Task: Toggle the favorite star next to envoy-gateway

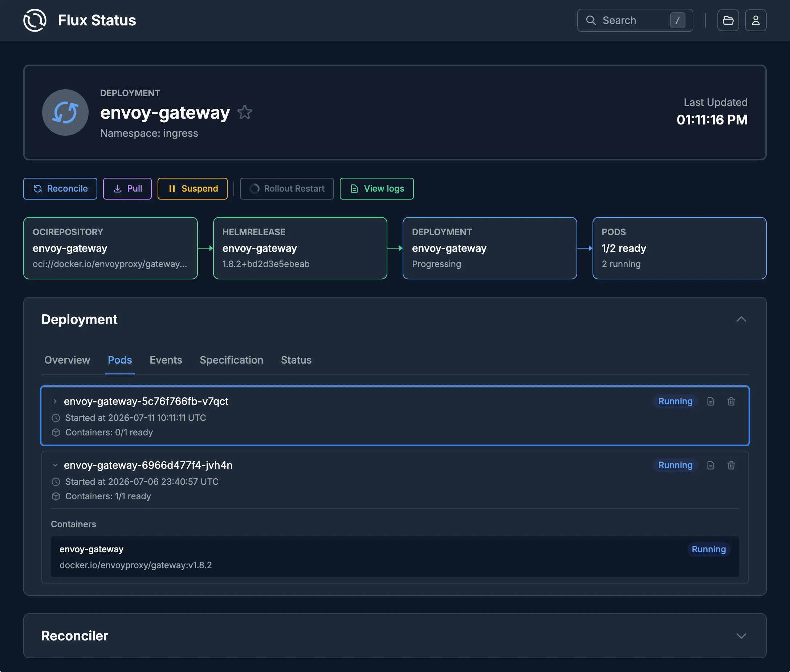Action: (x=244, y=112)
